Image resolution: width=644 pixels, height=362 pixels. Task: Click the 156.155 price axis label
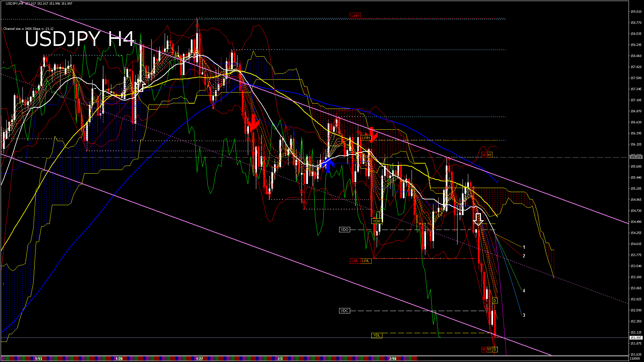pos(636,144)
